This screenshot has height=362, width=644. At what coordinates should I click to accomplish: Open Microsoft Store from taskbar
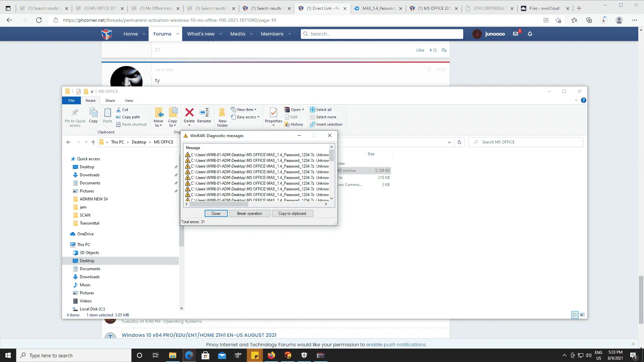point(205,355)
